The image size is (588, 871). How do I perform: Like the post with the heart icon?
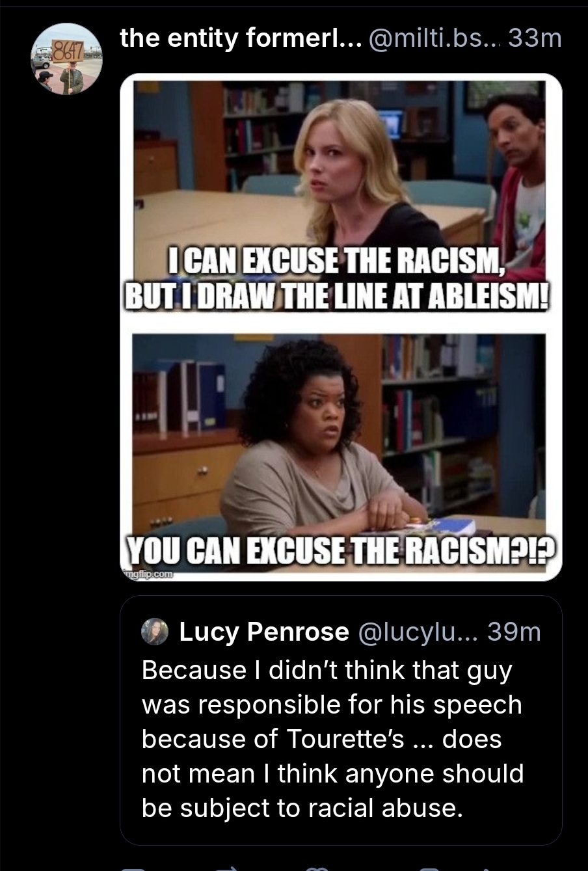317,868
